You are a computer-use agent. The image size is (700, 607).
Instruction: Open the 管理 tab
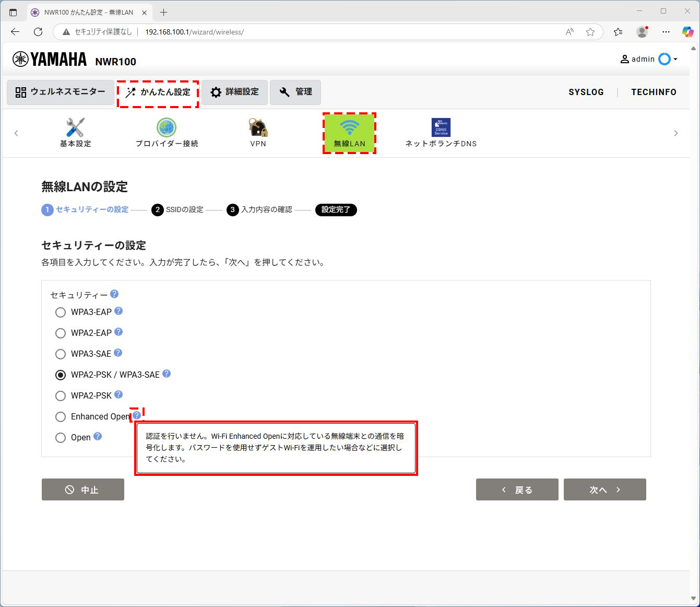click(x=295, y=92)
